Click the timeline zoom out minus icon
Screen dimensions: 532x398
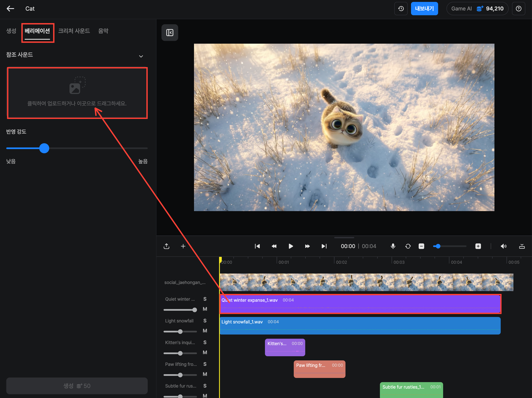pyautogui.click(x=421, y=246)
